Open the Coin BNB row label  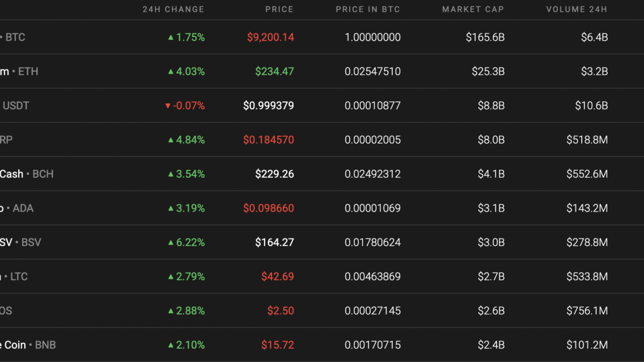pyautogui.click(x=28, y=345)
